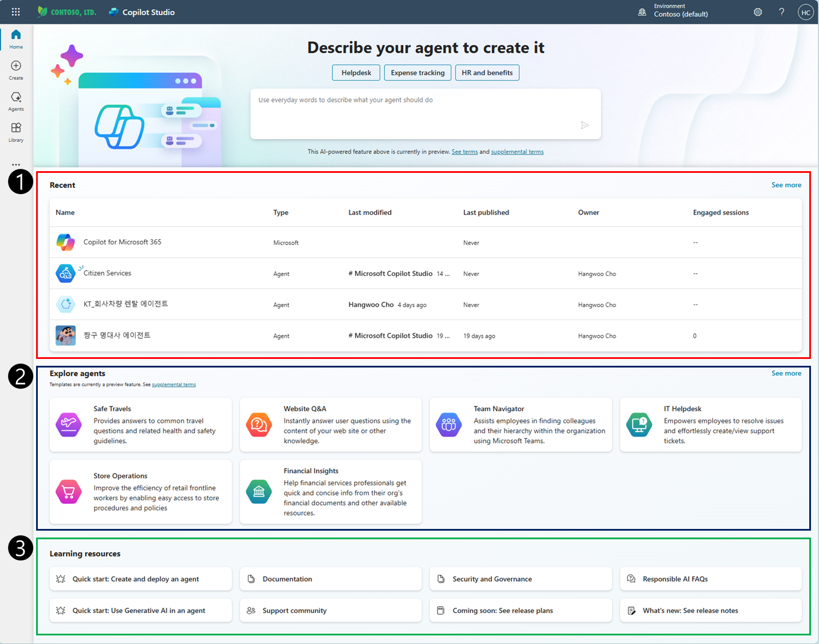Open Quick start: Use Generative AI in an agent
The height and width of the screenshot is (644, 819).
point(140,610)
